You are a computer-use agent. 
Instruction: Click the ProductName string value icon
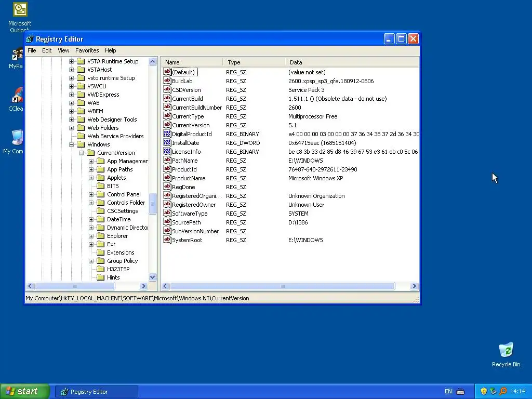pyautogui.click(x=167, y=178)
